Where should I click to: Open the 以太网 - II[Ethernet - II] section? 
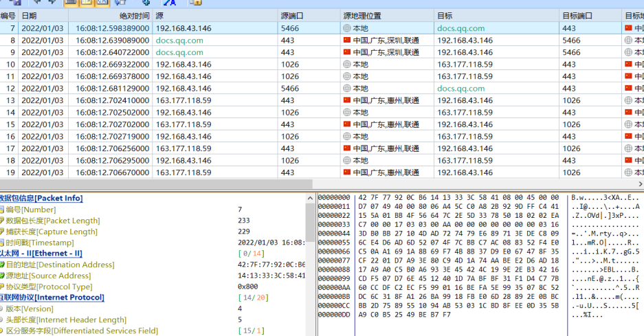click(x=41, y=254)
